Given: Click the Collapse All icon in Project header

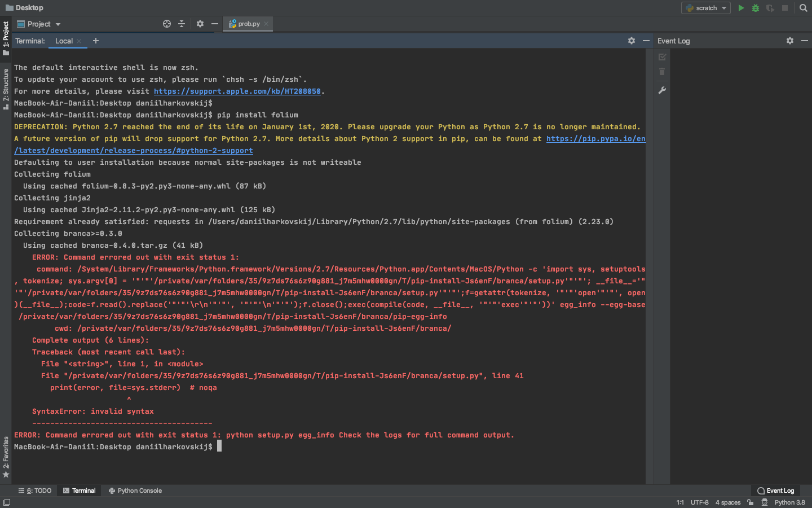Looking at the screenshot, I should (182, 24).
